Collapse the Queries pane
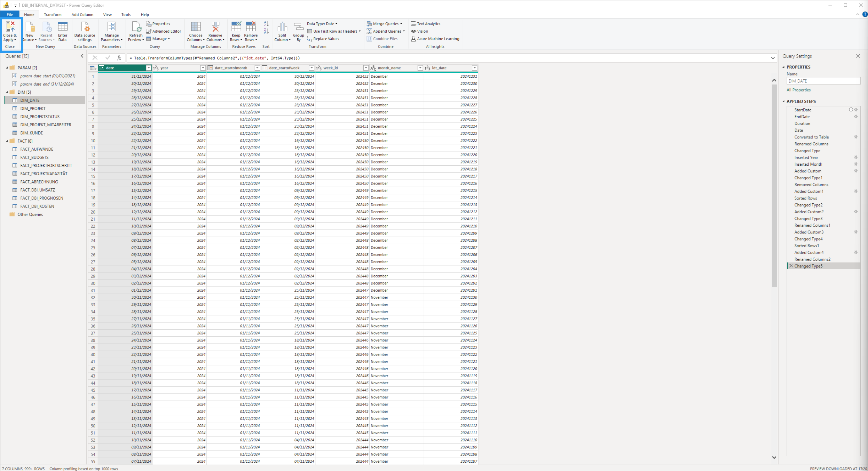This screenshot has height=471, width=868. (x=82, y=56)
